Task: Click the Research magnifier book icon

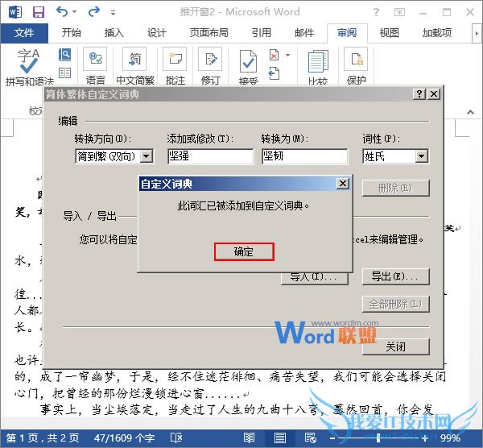Action: 64,55
